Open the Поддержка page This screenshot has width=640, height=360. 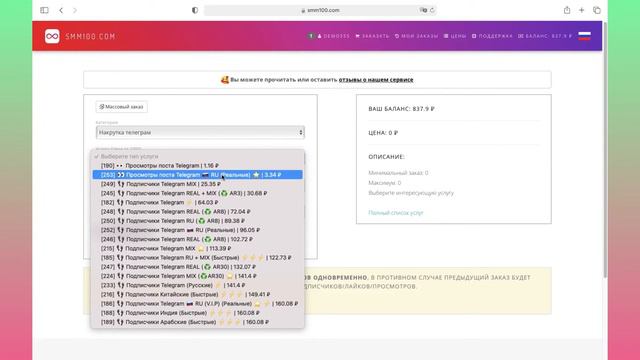point(492,36)
